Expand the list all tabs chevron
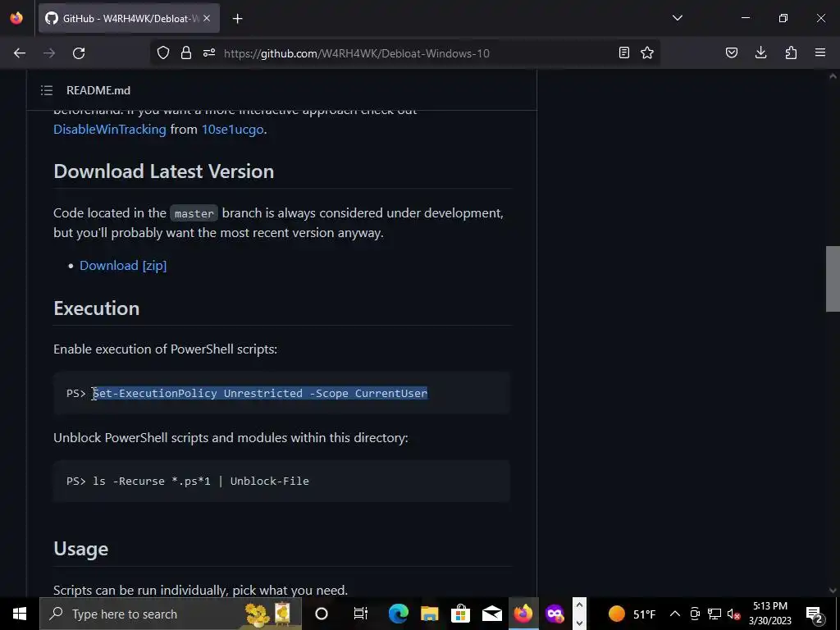The height and width of the screenshot is (630, 840). coord(678,18)
